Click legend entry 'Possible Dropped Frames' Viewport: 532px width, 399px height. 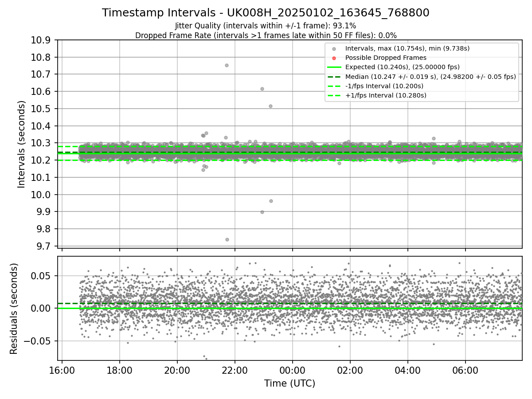[x=386, y=58]
